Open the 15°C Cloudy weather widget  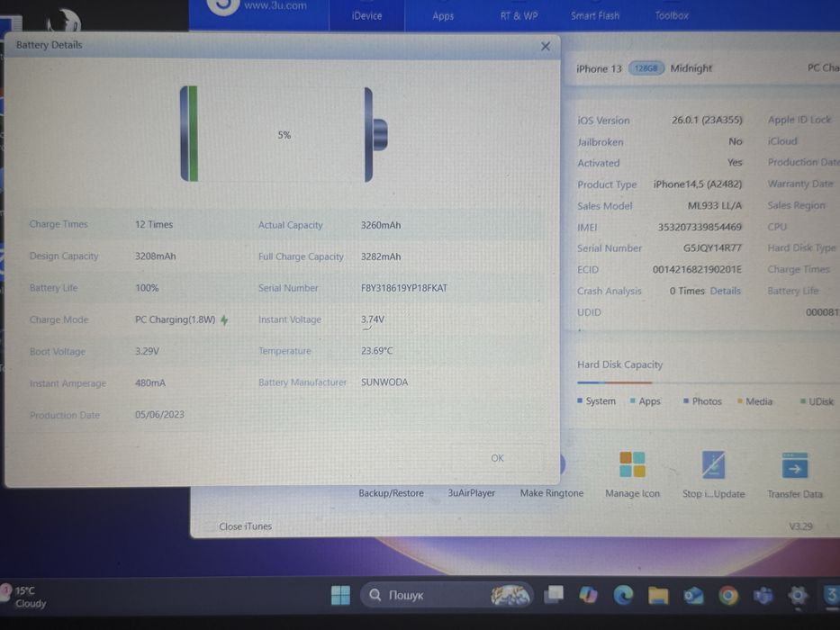coord(24,597)
